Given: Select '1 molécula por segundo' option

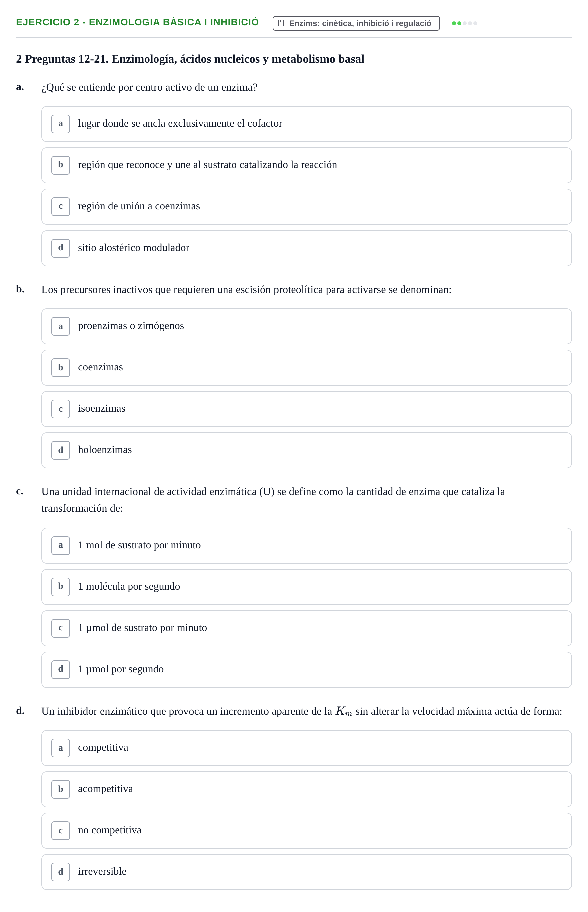Looking at the screenshot, I should point(306,587).
